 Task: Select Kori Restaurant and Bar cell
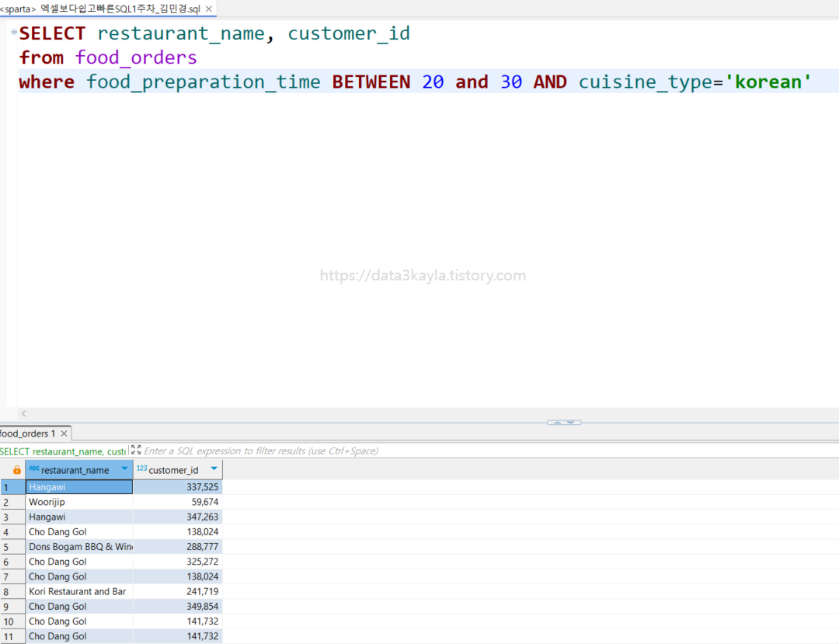tap(79, 592)
